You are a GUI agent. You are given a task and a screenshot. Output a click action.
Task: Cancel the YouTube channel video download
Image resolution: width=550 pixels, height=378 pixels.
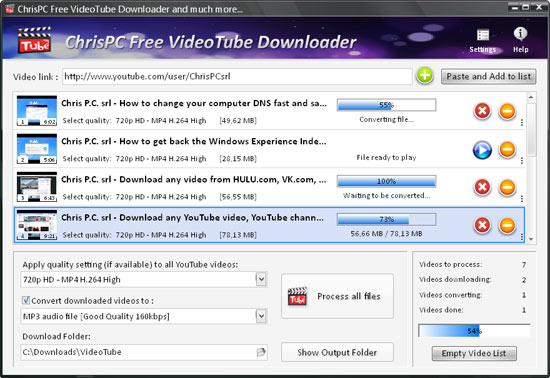[x=482, y=225]
